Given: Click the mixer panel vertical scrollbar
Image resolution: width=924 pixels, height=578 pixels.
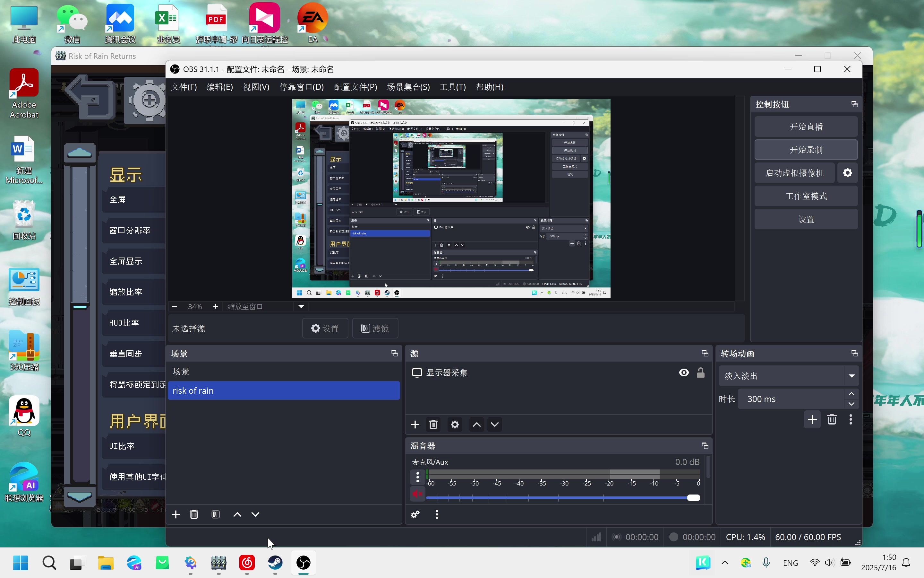Looking at the screenshot, I should (708, 467).
